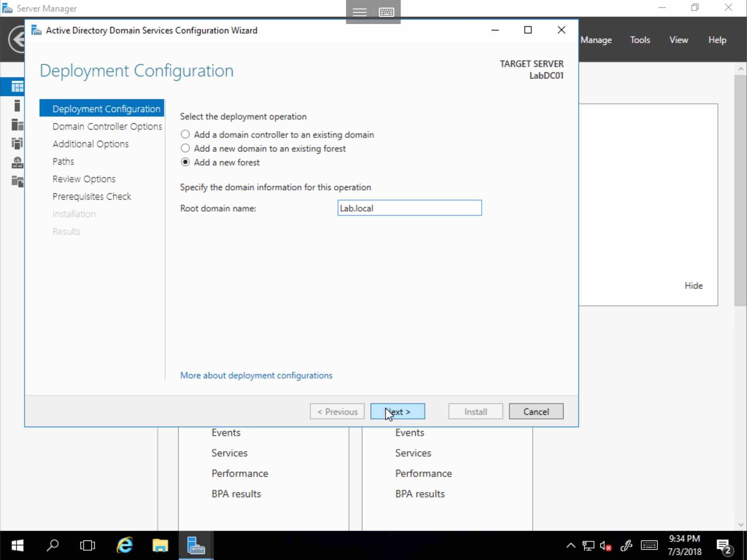Click Server Manager scrollbar up arrow
This screenshot has width=747, height=560.
coord(741,69)
